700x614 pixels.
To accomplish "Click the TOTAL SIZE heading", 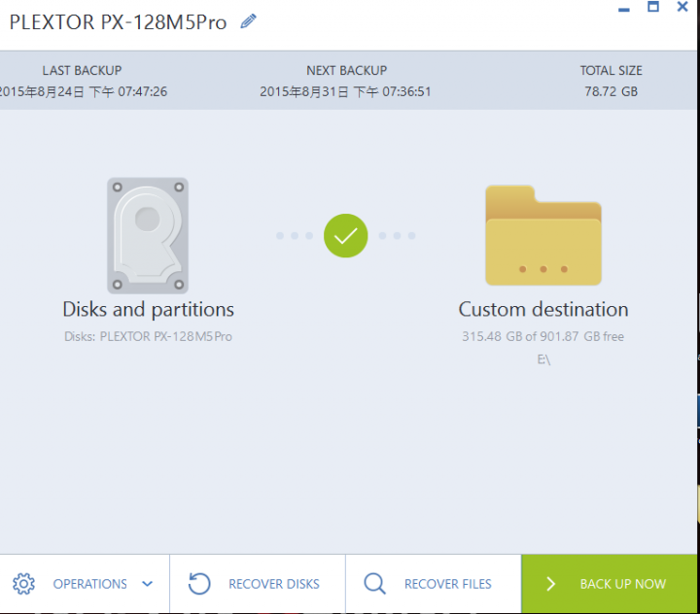I will point(612,71).
